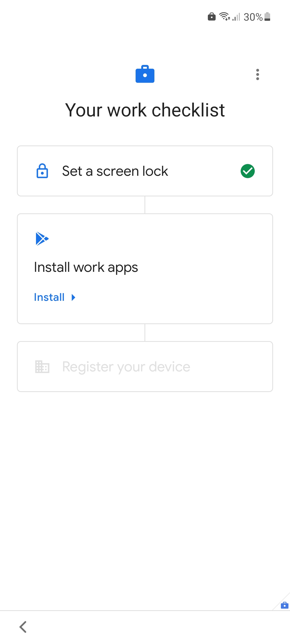Tap the 30% battery percentage text
290x644 pixels.
(253, 17)
